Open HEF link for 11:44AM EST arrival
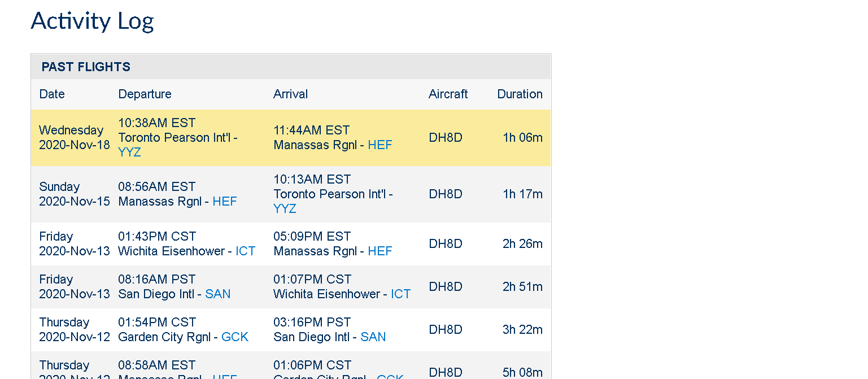Viewport: 868px width, 379px height. [x=380, y=145]
